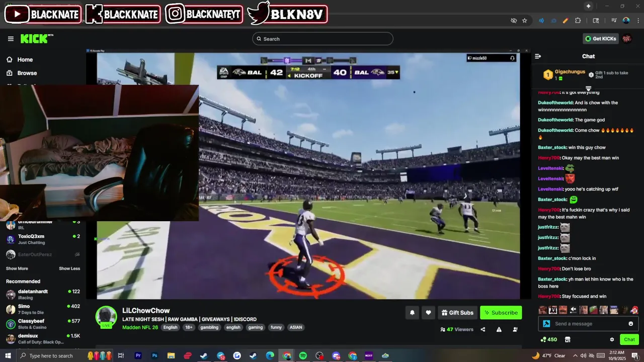Follow the channel using the heart button
The width and height of the screenshot is (644, 362).
pos(428,312)
